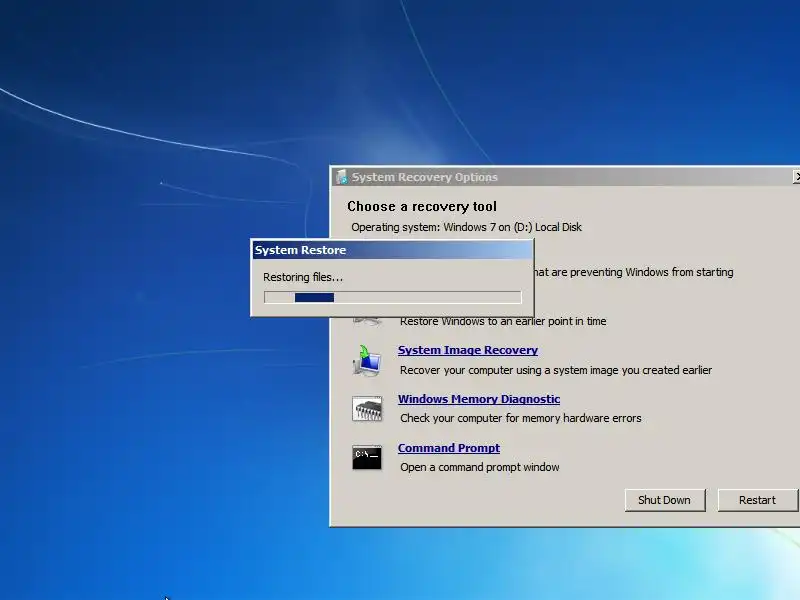Click 'Open a command prompt window' description
Image resolution: width=800 pixels, height=600 pixels.
[480, 467]
